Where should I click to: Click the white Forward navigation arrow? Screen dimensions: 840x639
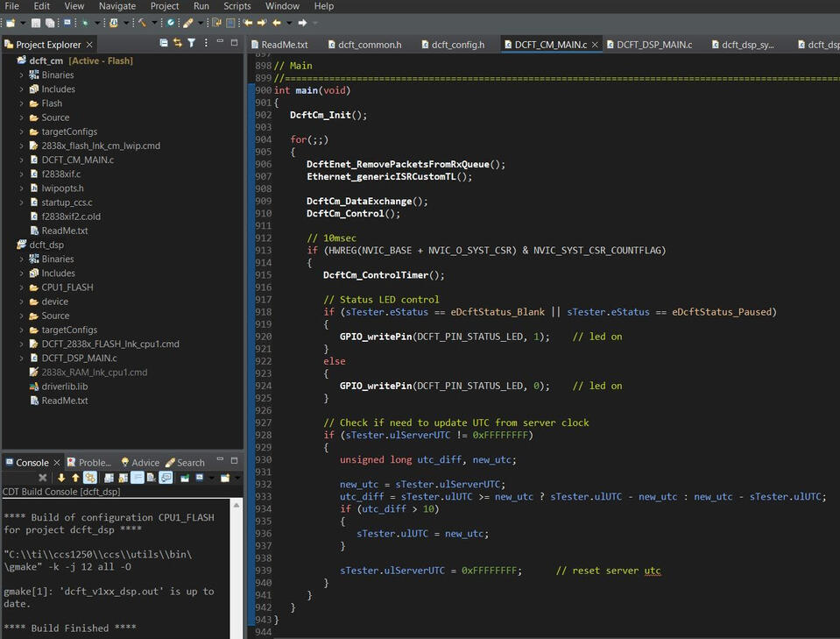click(x=303, y=23)
